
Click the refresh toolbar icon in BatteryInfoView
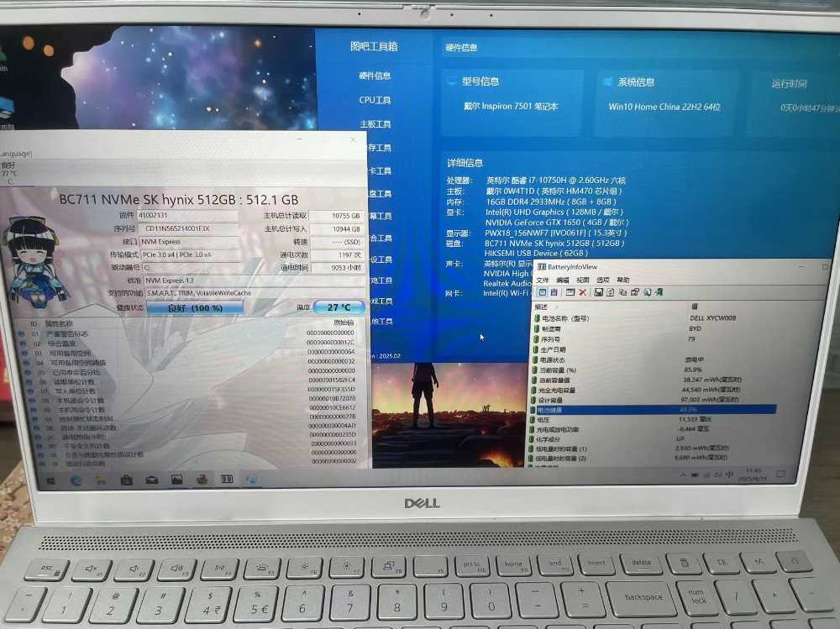pyautogui.click(x=610, y=292)
